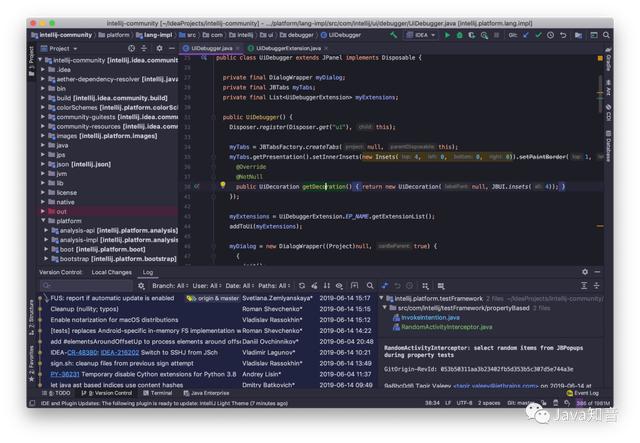
Task: Expand the .idea folder node
Action: (x=43, y=69)
